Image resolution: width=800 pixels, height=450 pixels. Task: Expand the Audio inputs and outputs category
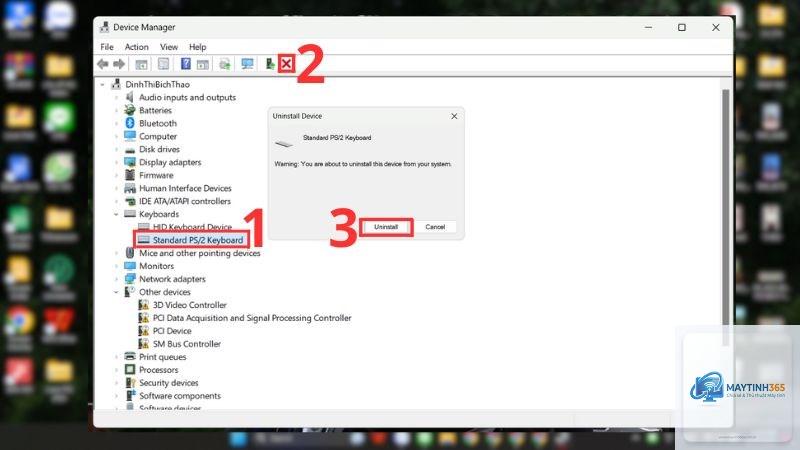pos(116,97)
